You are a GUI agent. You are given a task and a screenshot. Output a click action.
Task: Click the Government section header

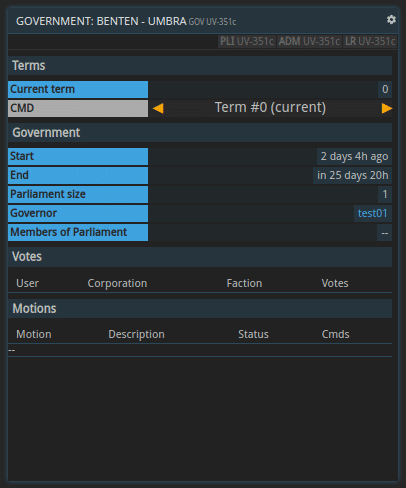point(200,133)
